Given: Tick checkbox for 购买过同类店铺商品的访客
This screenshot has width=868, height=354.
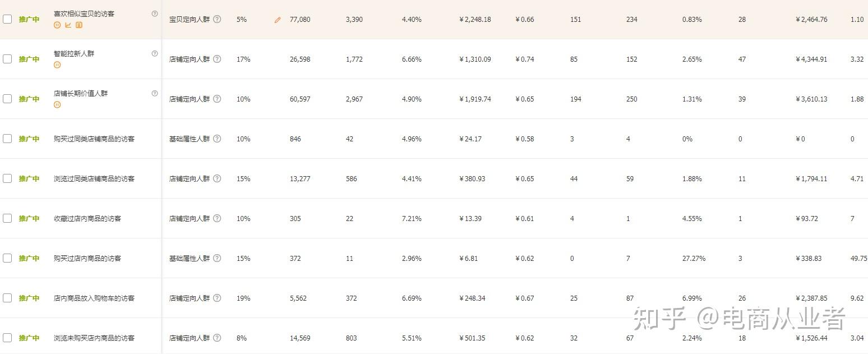Looking at the screenshot, I should [x=7, y=139].
